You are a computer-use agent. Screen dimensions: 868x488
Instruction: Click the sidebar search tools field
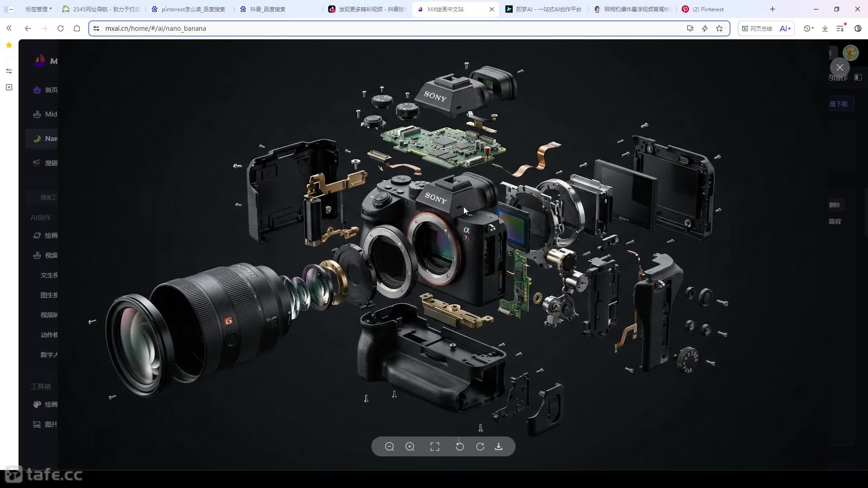coord(42,197)
